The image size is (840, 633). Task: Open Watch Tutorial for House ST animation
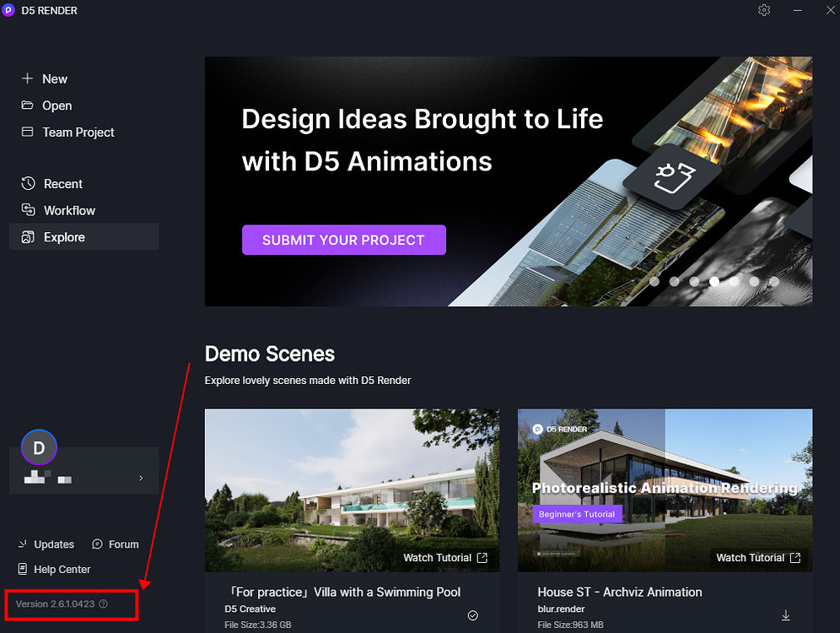coord(757,557)
